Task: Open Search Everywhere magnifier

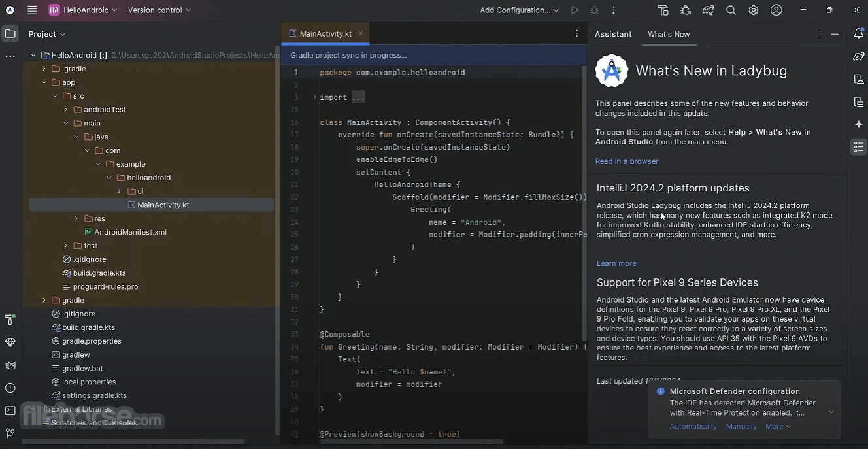Action: tap(731, 10)
